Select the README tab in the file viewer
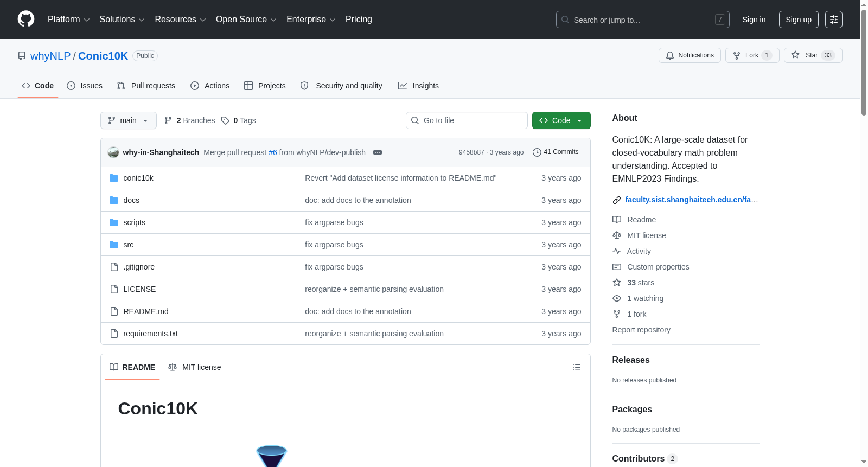The height and width of the screenshot is (467, 868). pos(132,367)
